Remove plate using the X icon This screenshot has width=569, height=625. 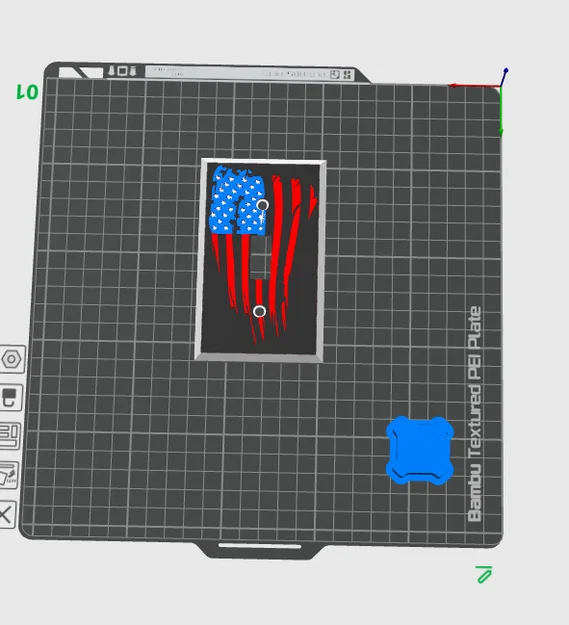[7, 514]
